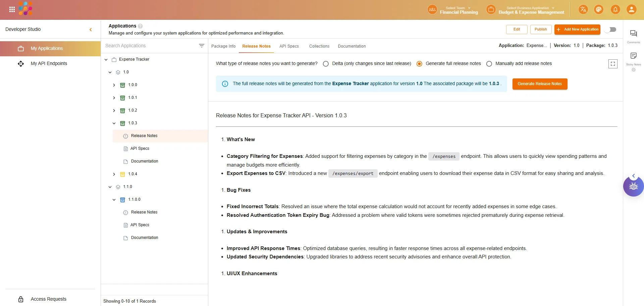
Task: Open the user profile icon
Action: (631, 9)
